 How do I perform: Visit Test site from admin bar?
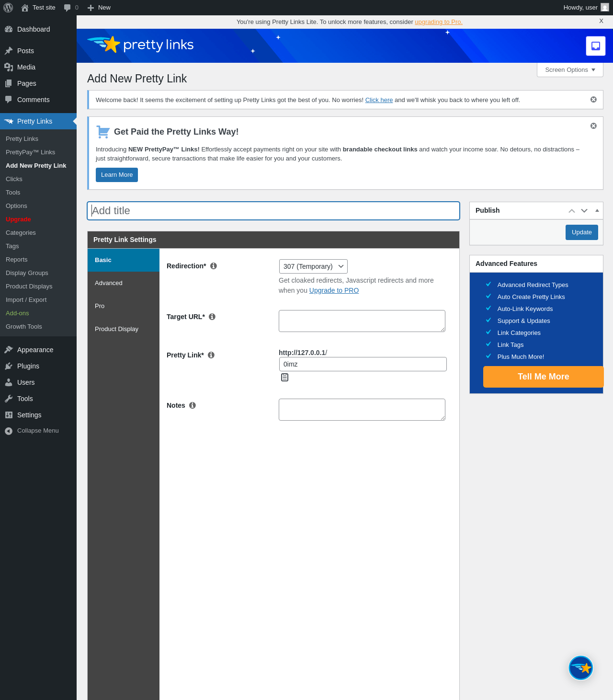[x=38, y=8]
